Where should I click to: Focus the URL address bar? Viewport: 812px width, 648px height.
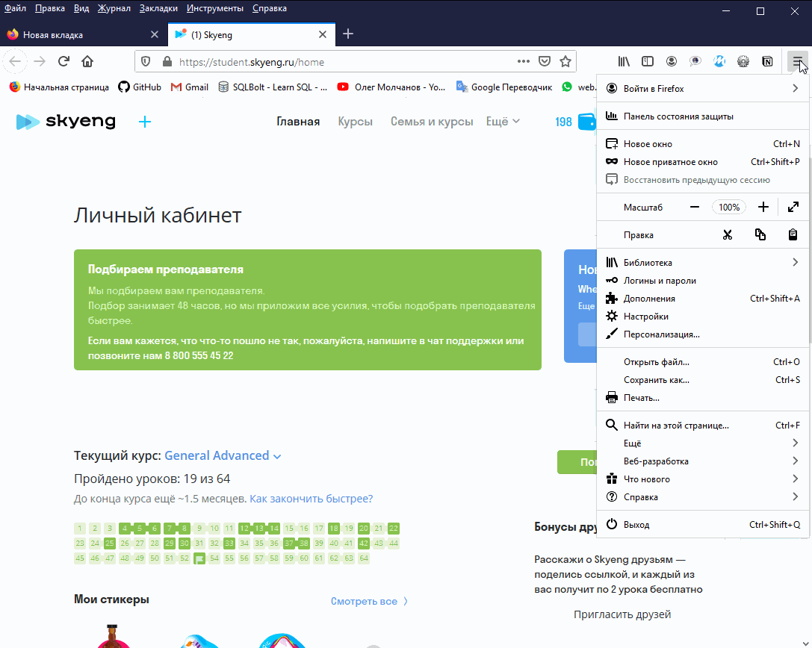[x=342, y=62]
